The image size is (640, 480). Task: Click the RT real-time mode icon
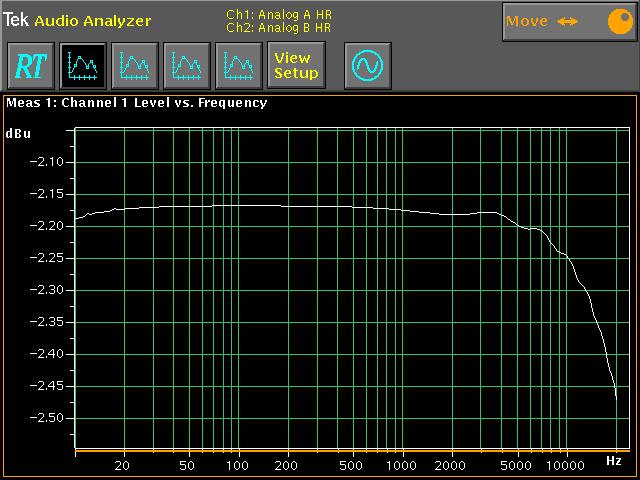point(30,66)
